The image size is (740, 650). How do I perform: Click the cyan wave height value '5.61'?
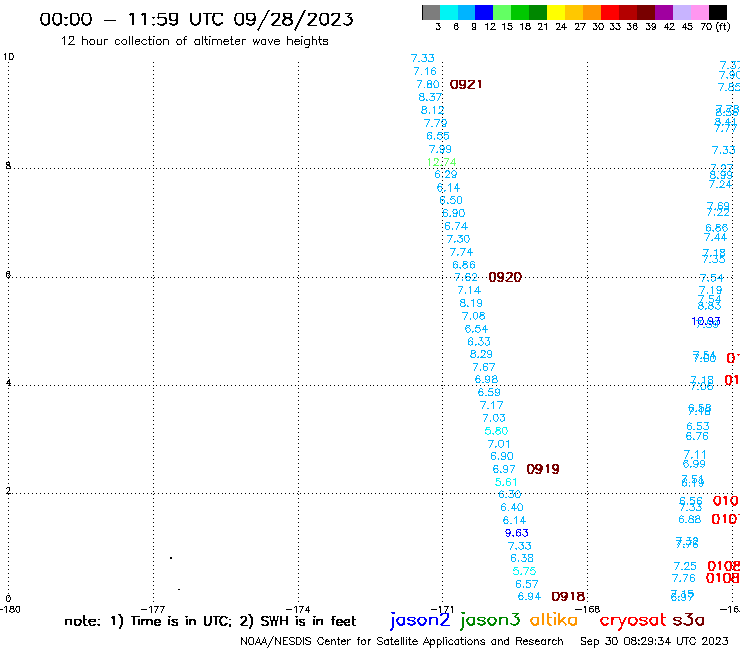[506, 482]
